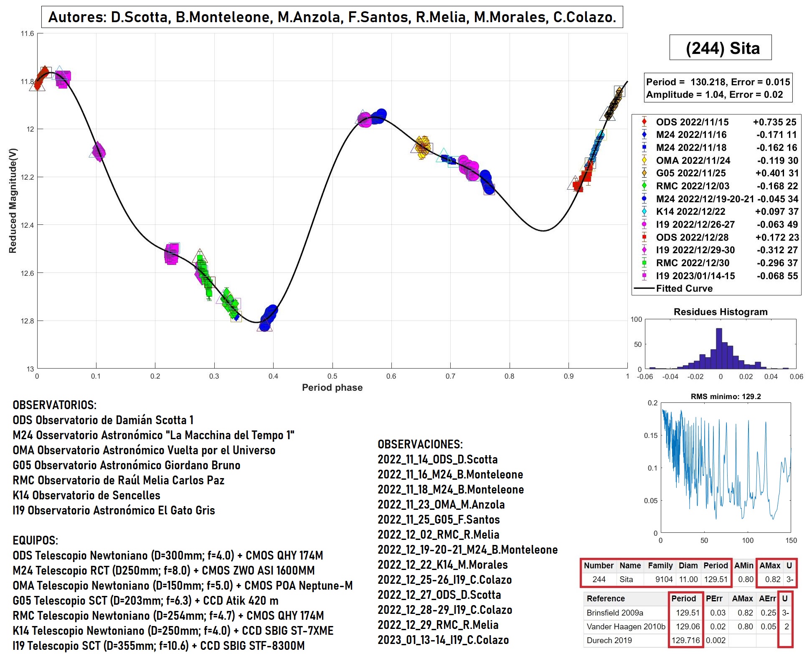Click the Family column header
Image resolution: width=812 pixels, height=654 pixels.
(660, 565)
